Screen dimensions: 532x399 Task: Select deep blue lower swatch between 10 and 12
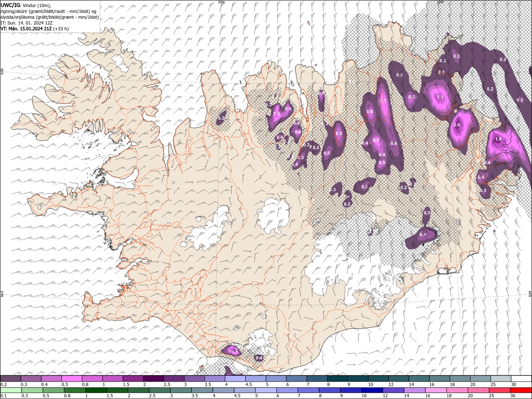[x=372, y=390]
